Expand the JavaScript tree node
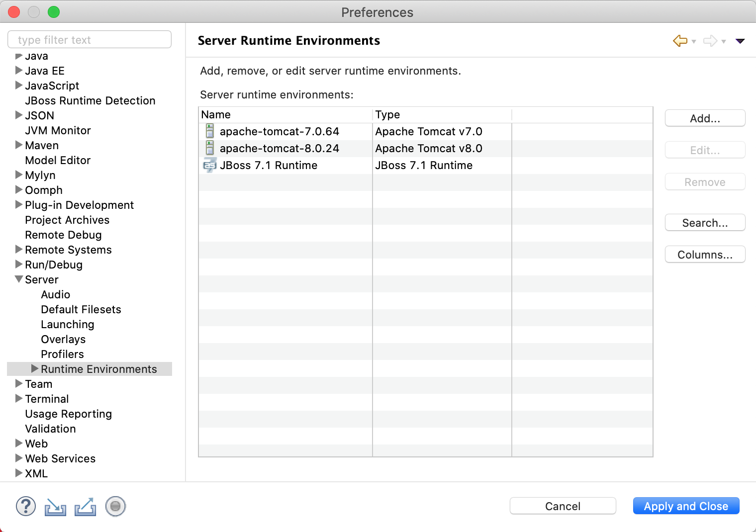This screenshot has width=756, height=532. (19, 85)
